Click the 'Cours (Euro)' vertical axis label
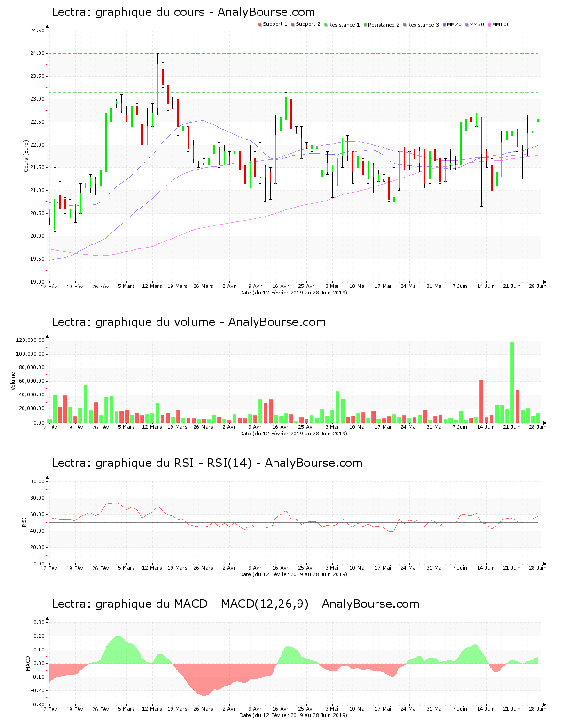The image size is (564, 728). tap(26, 156)
